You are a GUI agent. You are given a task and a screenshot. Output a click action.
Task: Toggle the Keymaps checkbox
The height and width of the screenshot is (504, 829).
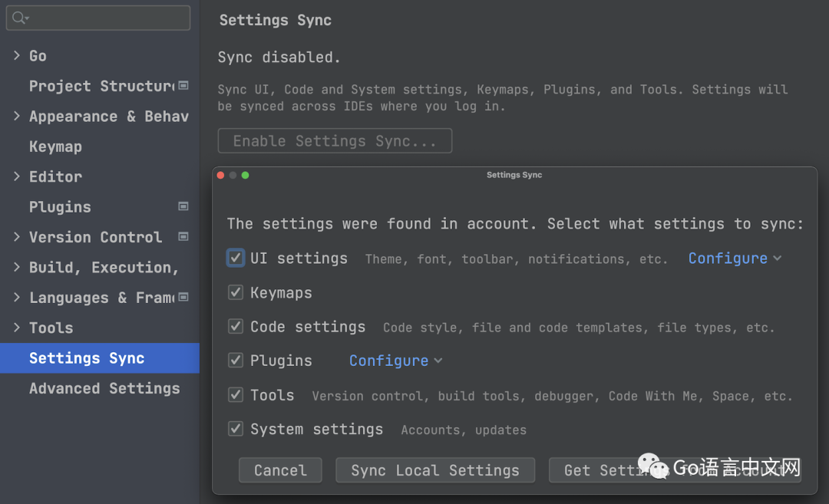tap(236, 292)
